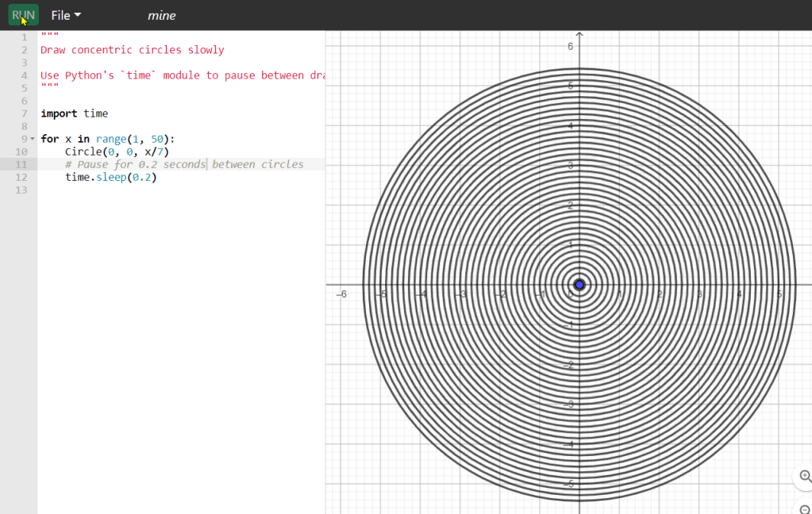This screenshot has height=514, width=812.
Task: Zoom in on the graph with magnifier plus
Action: [x=805, y=476]
